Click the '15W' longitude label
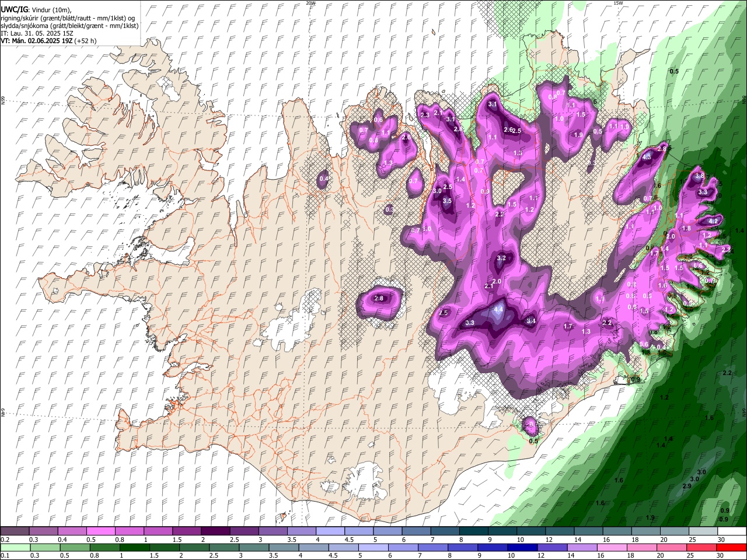 tap(618, 3)
